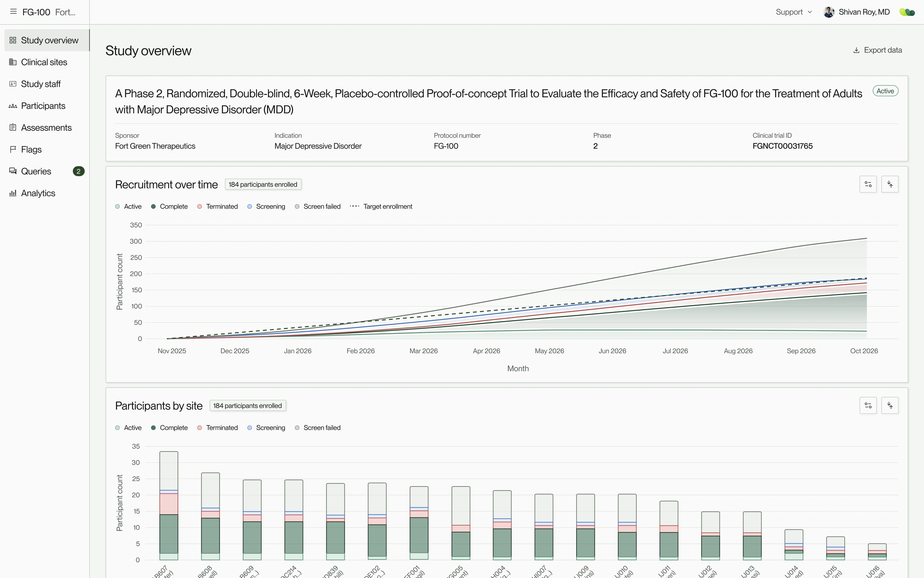Toggle Terminated series in Participants by site legend
This screenshot has height=578, width=924.
point(217,428)
